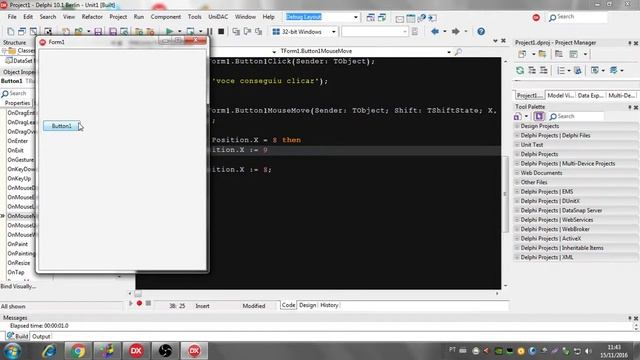640x360 pixels.
Task: Open the 32-bit Windows platform dropdown
Action: coord(333,32)
